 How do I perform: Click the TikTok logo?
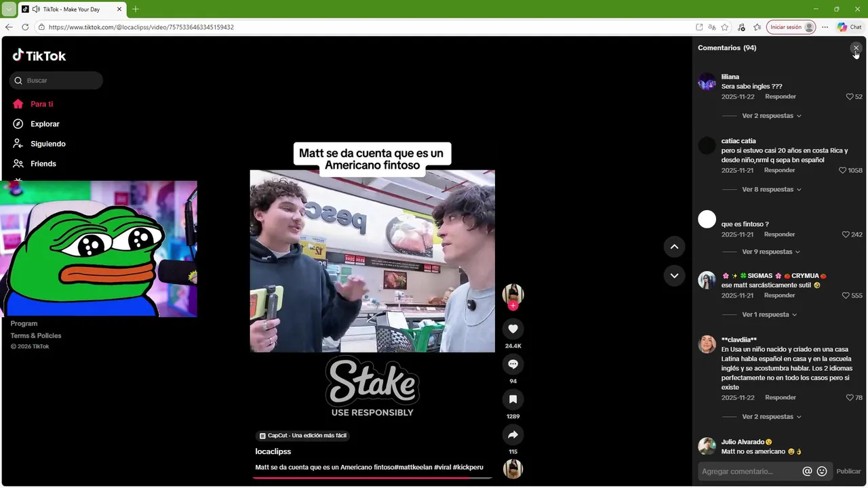[39, 56]
